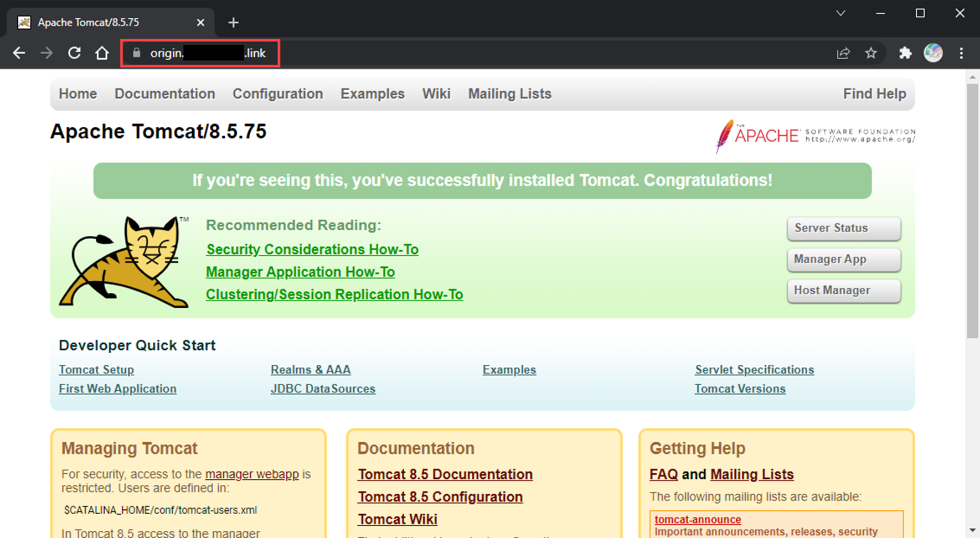Screen dimensions: 980x538
Task: Open the Configuration nav item
Action: (x=278, y=94)
